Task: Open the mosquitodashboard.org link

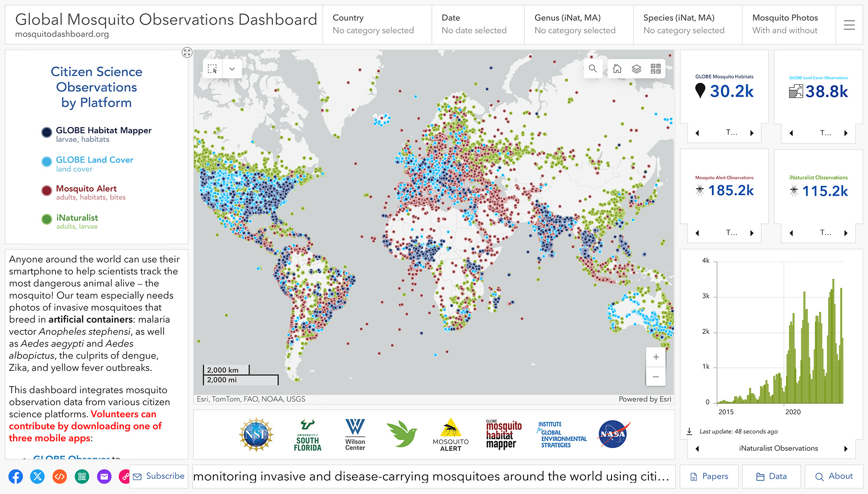Action: pos(62,34)
